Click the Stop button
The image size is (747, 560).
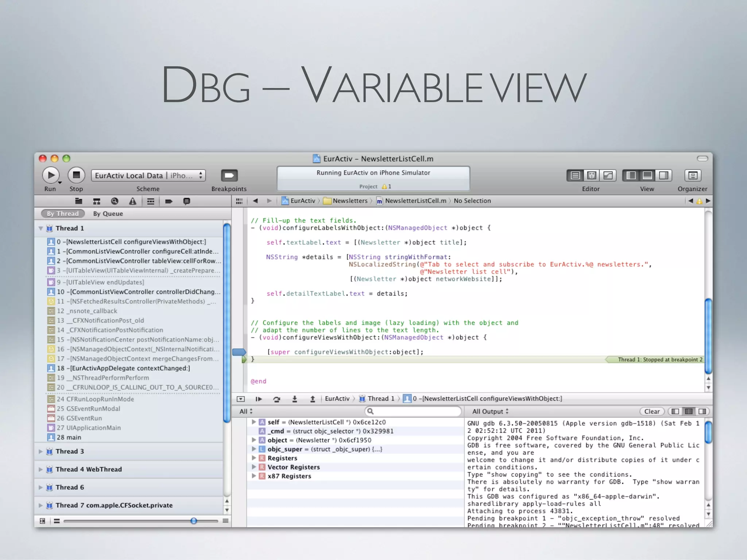coord(76,175)
